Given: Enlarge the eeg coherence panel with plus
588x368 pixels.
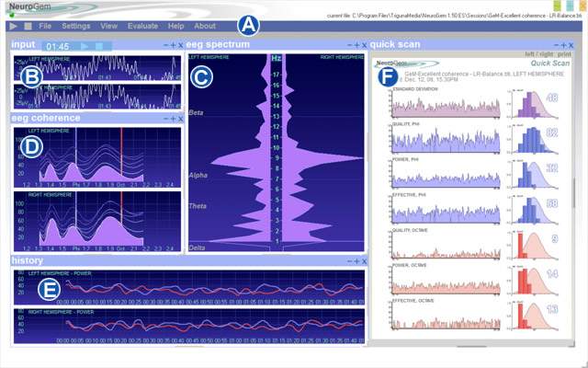Looking at the screenshot, I should pos(173,119).
